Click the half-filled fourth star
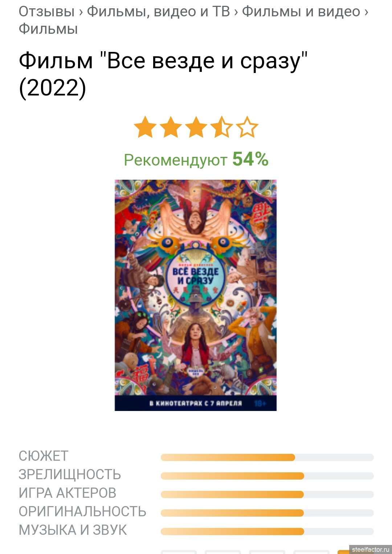The image size is (392, 554). [221, 127]
